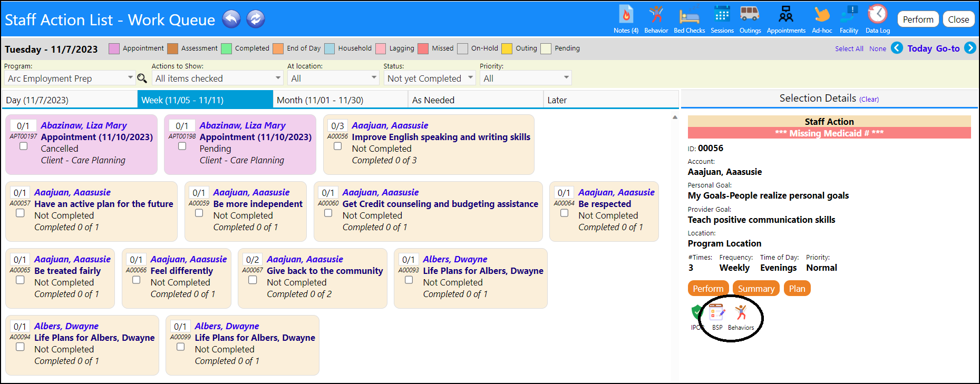Tick checkbox for Have an active plan
Viewport: 980px width, 384px height.
click(20, 213)
